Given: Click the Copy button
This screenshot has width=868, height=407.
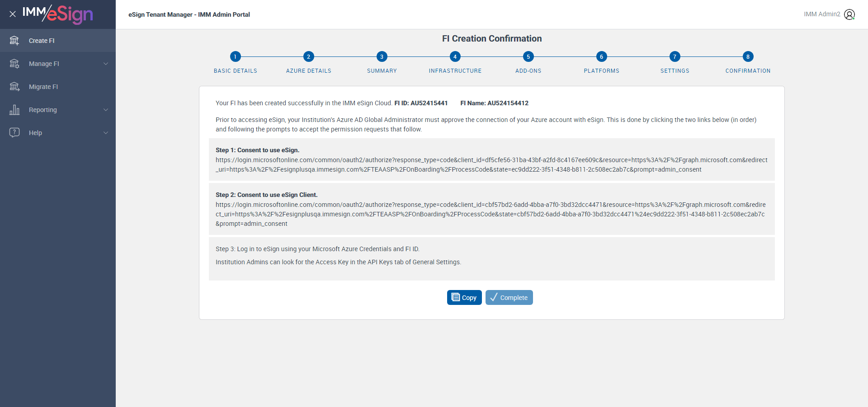Looking at the screenshot, I should click(464, 297).
